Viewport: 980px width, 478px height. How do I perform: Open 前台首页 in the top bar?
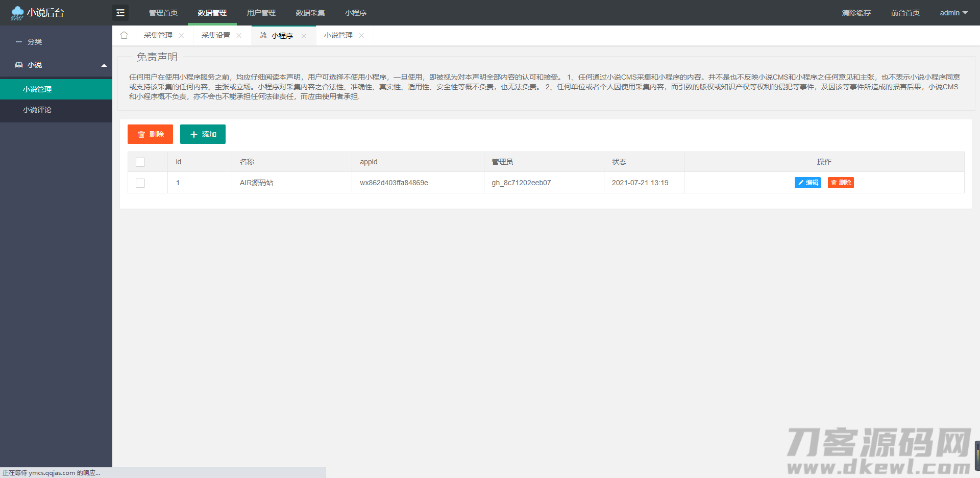click(905, 12)
